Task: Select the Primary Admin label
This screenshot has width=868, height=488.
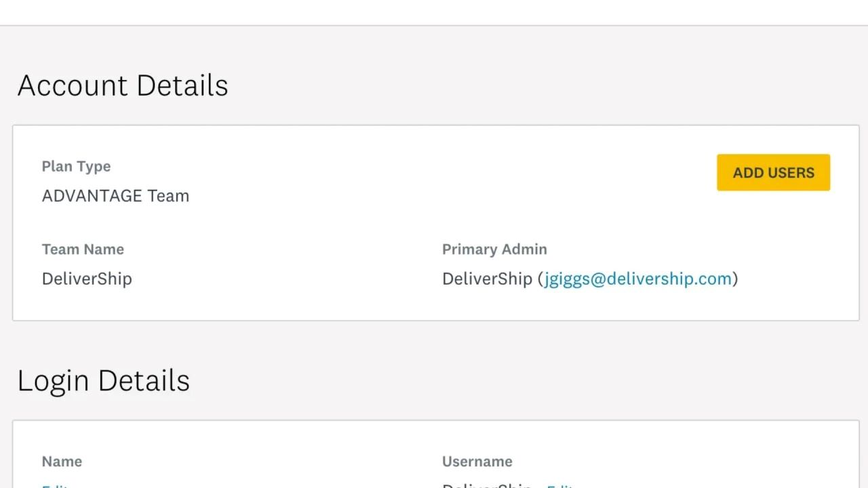Action: [494, 249]
